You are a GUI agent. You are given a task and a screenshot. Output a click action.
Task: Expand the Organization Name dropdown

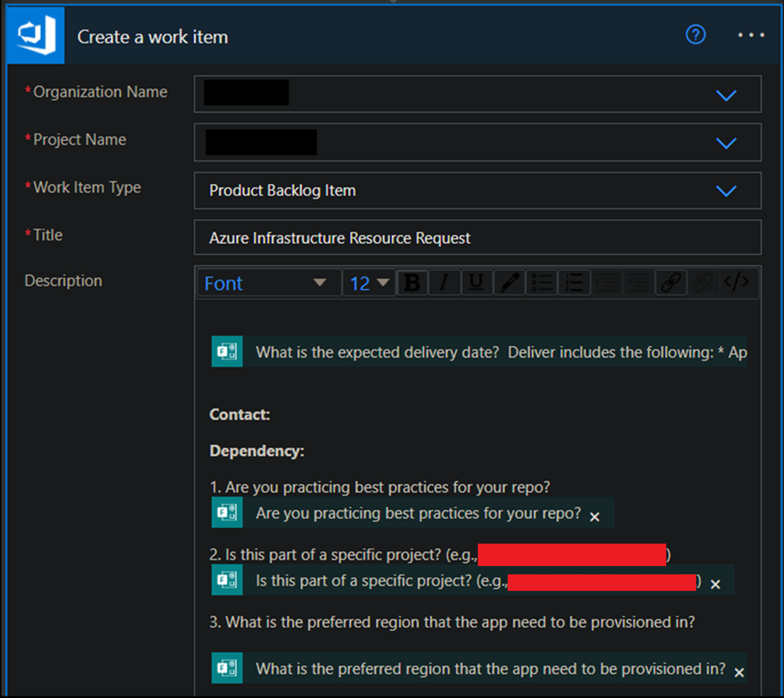pos(725,96)
